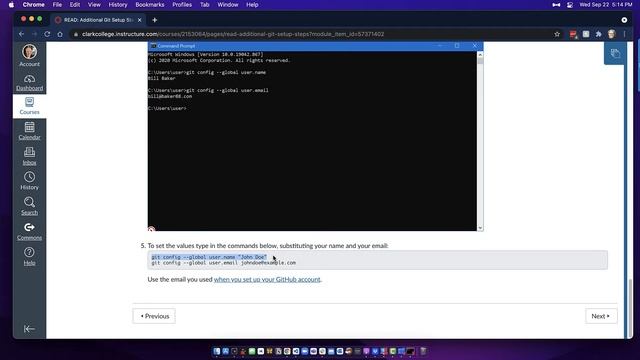Click the browser forward arrow

[34, 34]
